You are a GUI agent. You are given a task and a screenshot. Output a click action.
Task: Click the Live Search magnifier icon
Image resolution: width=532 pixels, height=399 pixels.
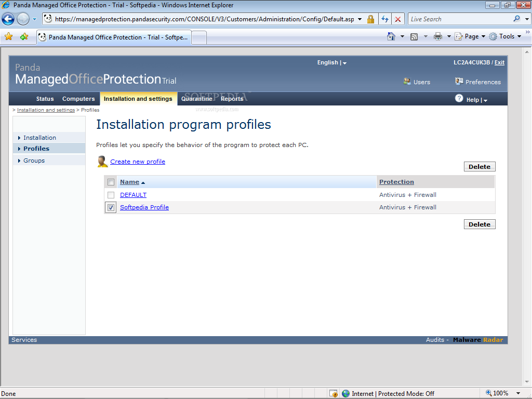517,19
